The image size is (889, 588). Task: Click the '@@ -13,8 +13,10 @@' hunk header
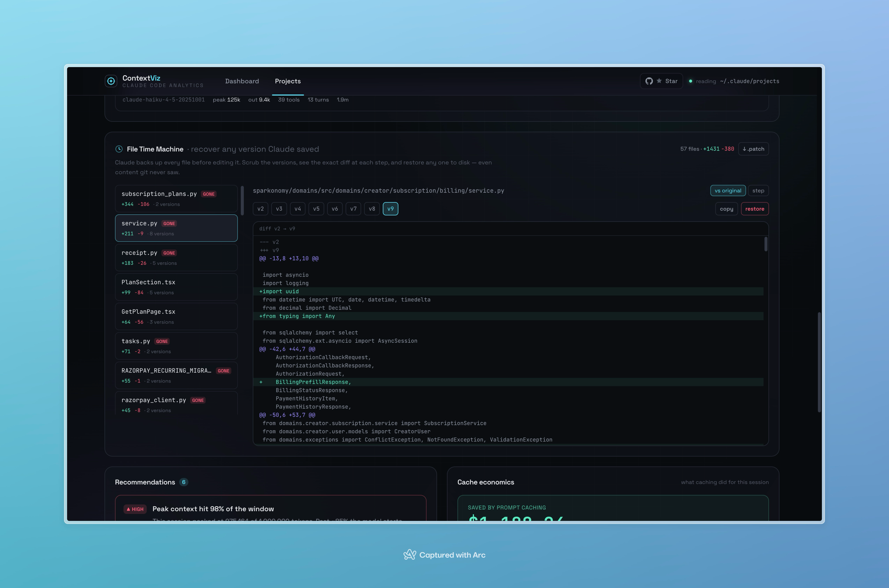click(289, 258)
